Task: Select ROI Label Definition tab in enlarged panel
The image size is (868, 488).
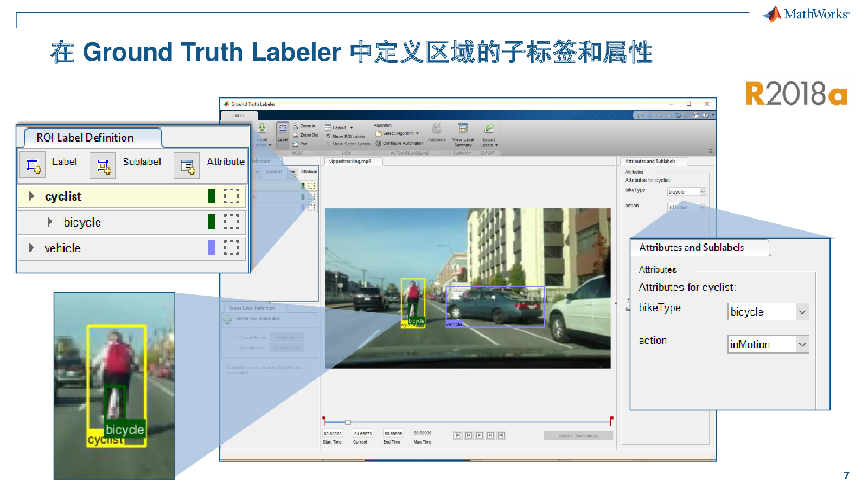Action: pyautogui.click(x=93, y=138)
